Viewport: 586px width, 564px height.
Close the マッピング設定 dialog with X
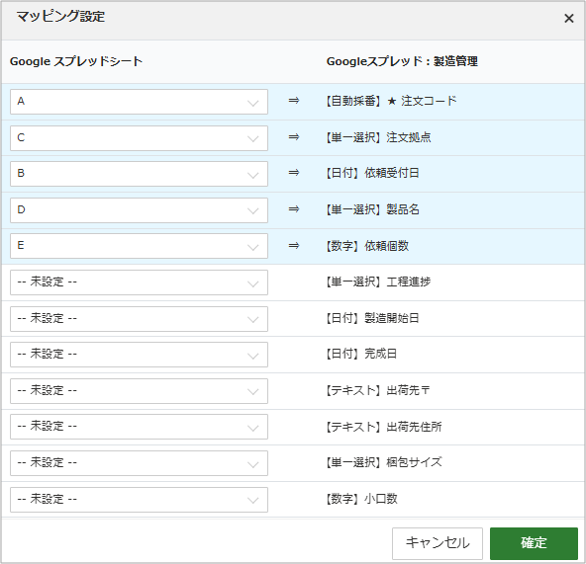[x=568, y=18]
